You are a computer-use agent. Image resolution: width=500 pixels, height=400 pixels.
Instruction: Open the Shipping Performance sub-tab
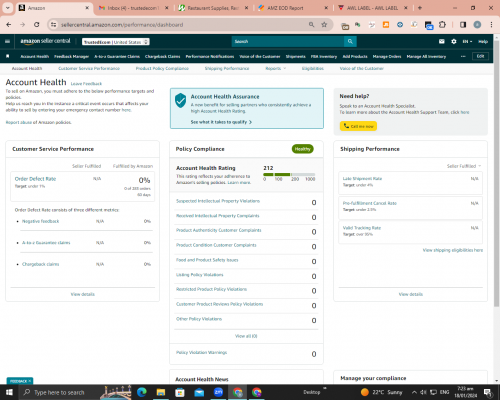[x=227, y=68]
